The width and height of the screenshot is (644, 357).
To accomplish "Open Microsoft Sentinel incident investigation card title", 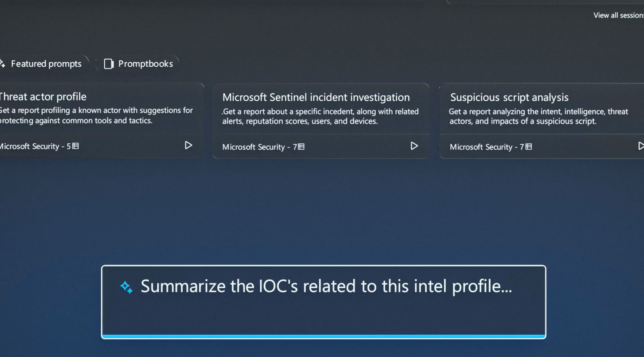I will coord(316,97).
